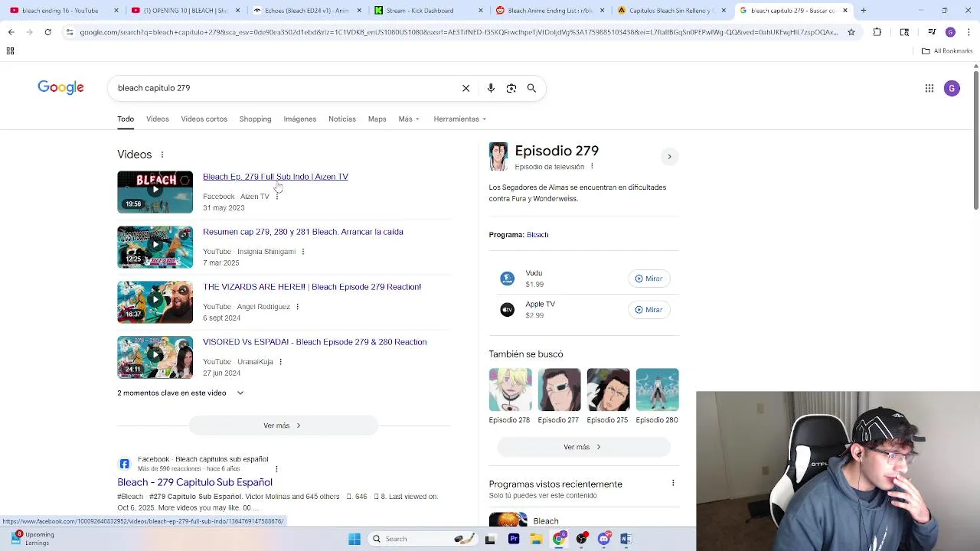
Task: Open 'Resumen cap 279, 280 y 281' video
Action: click(x=303, y=232)
